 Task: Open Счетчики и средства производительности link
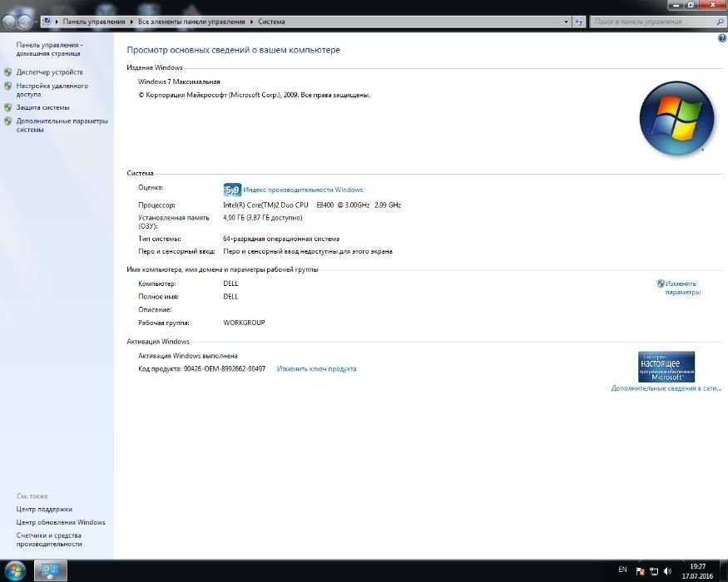point(49,540)
